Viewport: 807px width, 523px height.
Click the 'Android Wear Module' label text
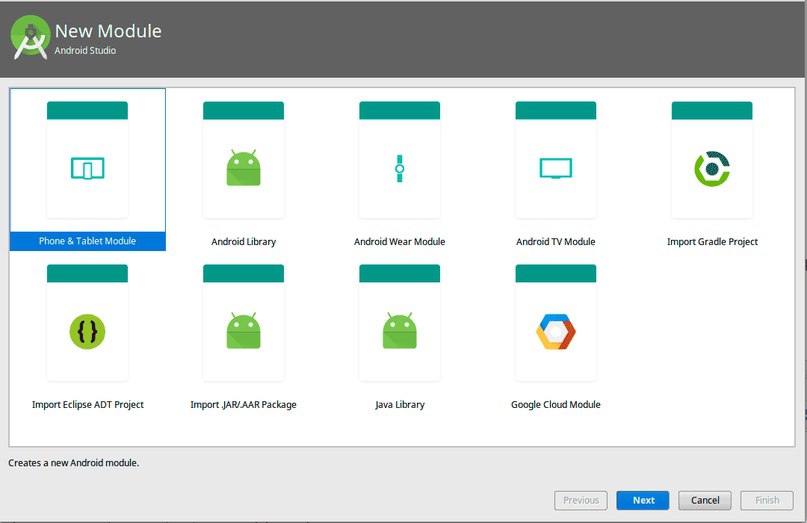(399, 241)
